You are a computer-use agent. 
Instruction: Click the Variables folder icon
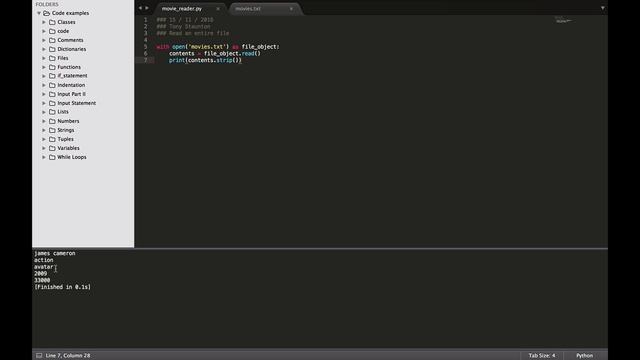52,148
